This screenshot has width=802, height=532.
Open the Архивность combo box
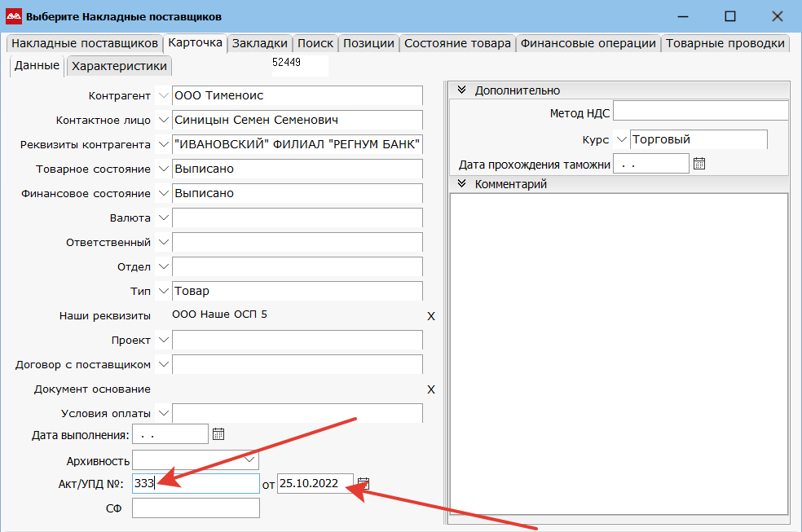click(x=196, y=460)
